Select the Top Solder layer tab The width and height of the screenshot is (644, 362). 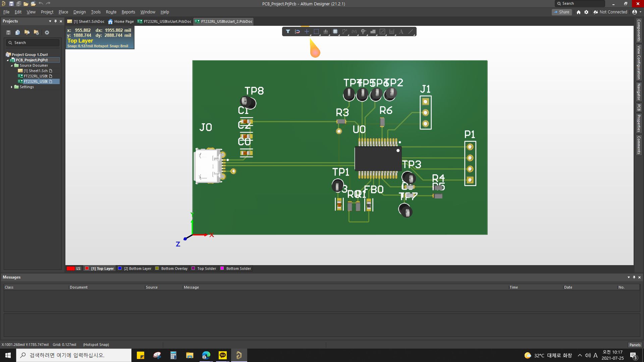(x=204, y=268)
